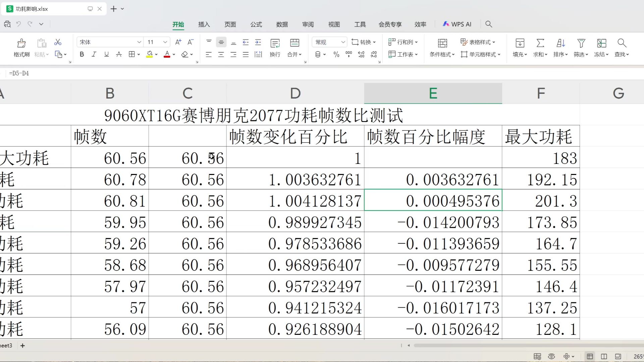Screen dimensions: 644x362
Task: Click the Undo arrow
Action: [x=18, y=24]
